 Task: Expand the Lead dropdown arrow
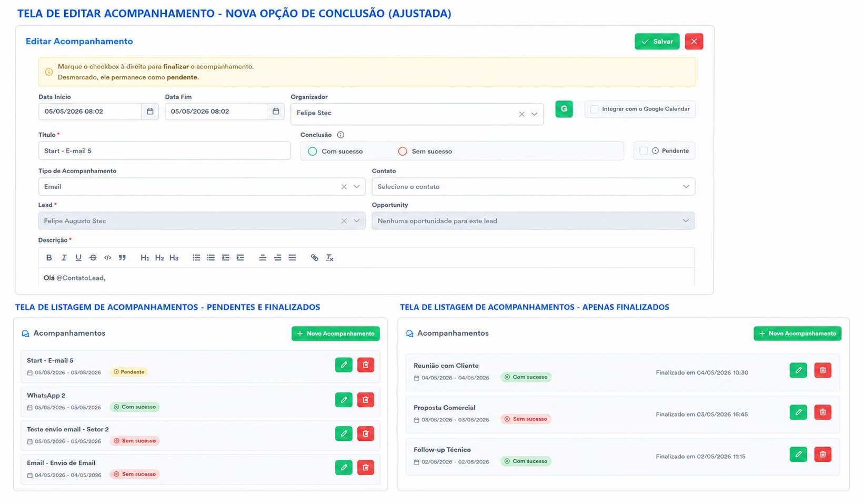(357, 221)
